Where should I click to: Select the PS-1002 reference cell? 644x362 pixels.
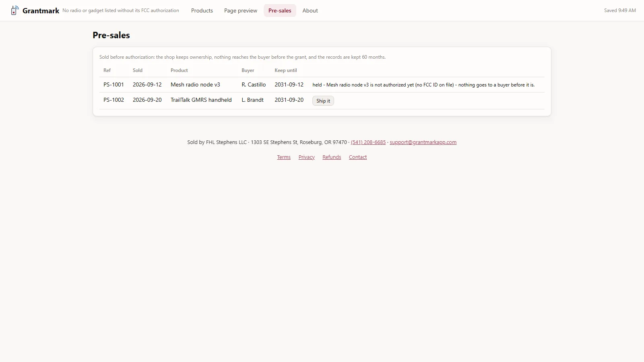click(114, 100)
